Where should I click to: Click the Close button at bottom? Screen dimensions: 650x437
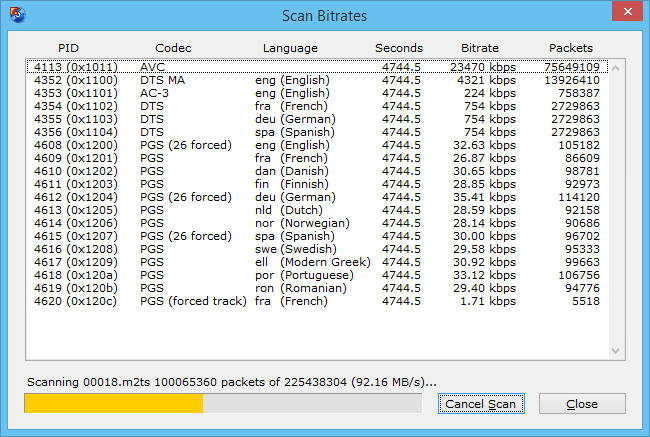582,403
